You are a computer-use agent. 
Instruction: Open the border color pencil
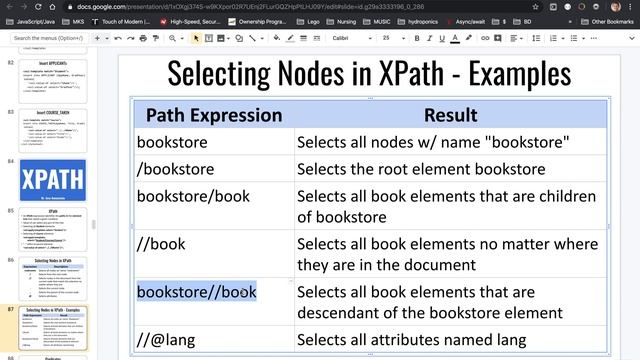tap(290, 38)
